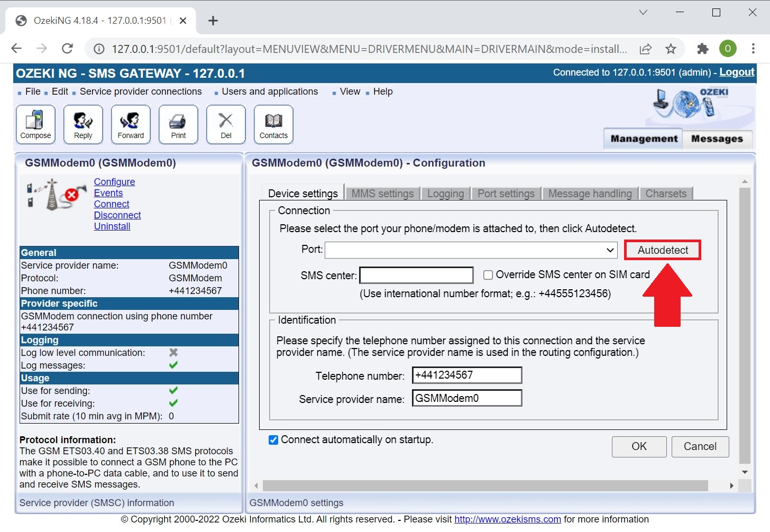
Task: Open the File menu
Action: point(33,91)
